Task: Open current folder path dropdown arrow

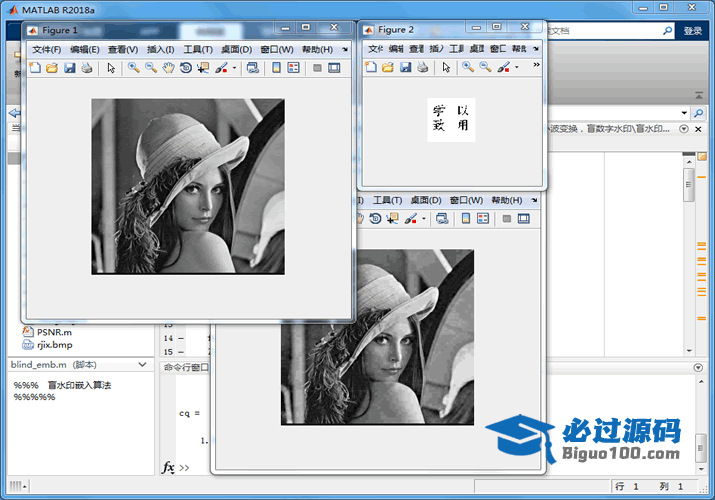Action: pos(684,113)
